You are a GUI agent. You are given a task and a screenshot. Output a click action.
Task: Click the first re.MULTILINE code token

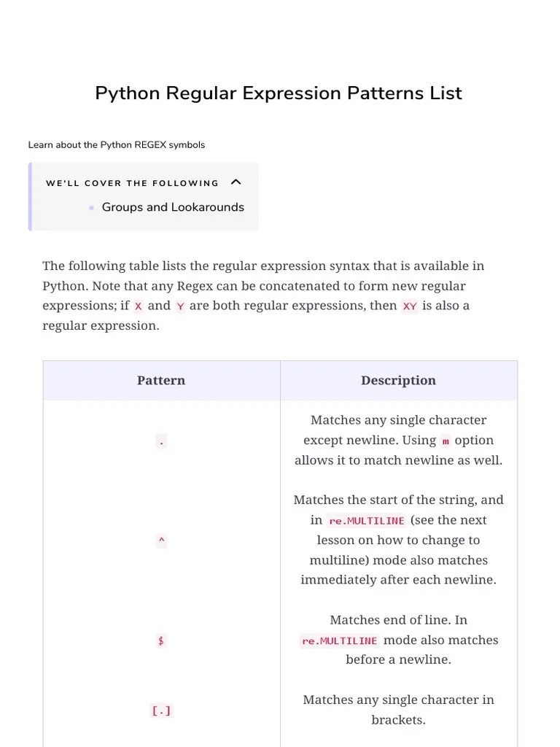pos(366,520)
